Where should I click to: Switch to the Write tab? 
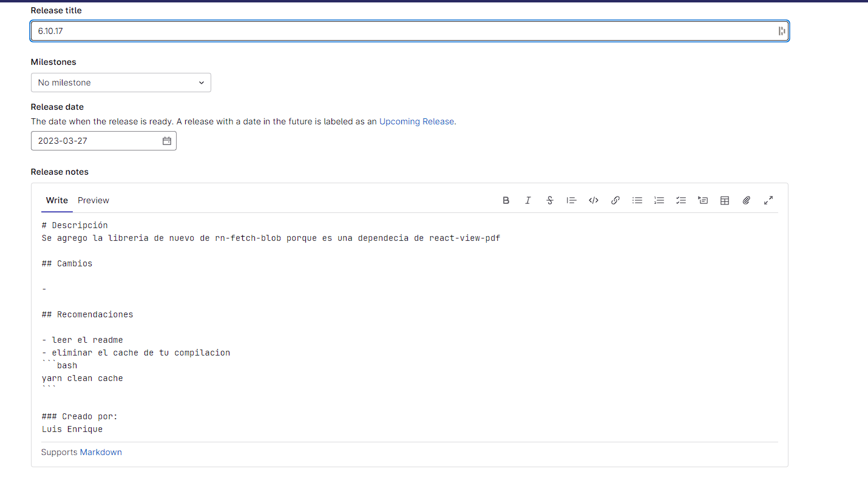point(57,200)
